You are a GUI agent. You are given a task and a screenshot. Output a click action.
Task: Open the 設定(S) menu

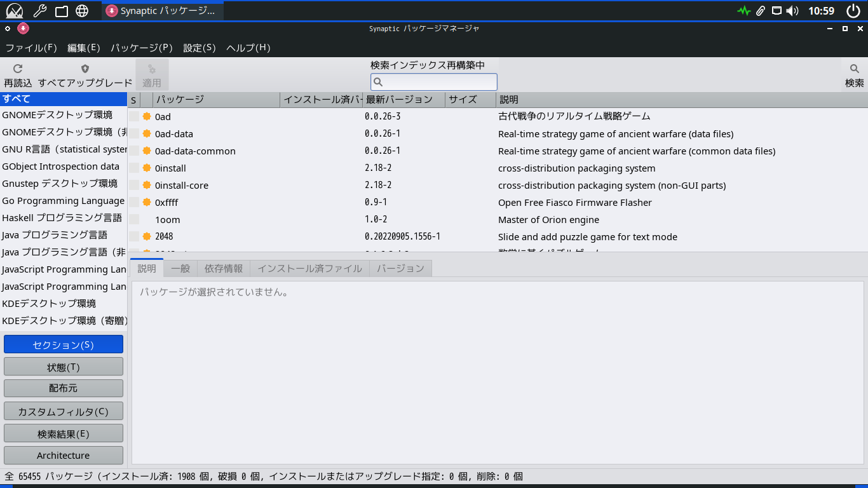pos(200,48)
